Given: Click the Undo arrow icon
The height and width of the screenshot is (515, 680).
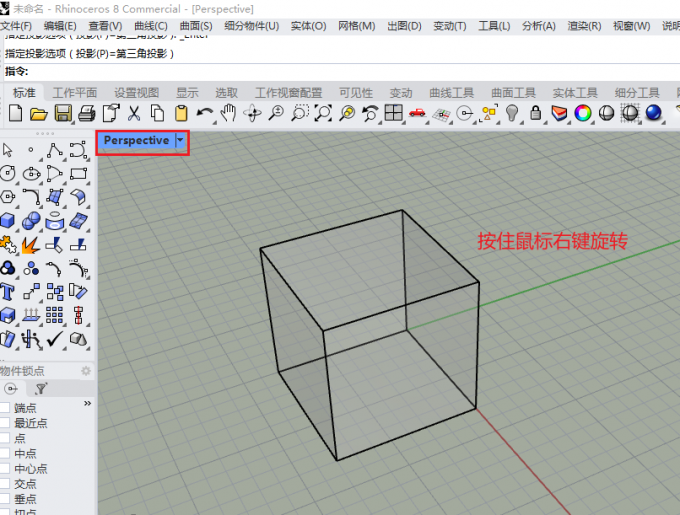Looking at the screenshot, I should point(204,114).
